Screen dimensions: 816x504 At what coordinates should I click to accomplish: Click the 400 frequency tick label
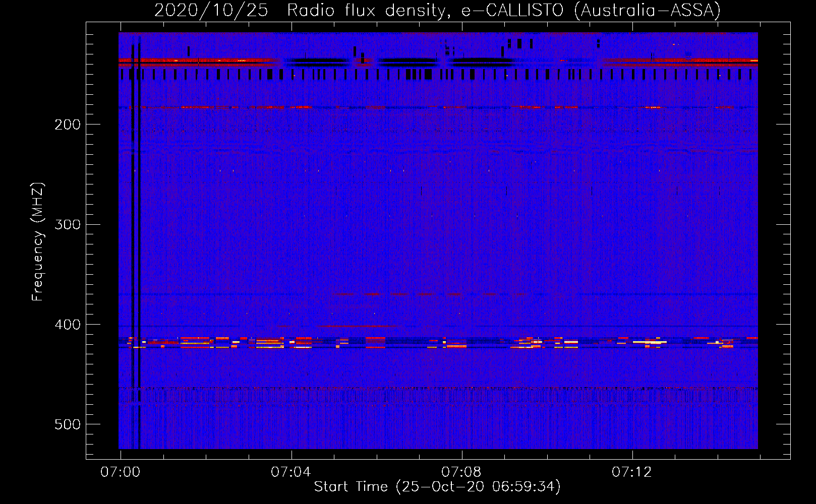click(68, 325)
